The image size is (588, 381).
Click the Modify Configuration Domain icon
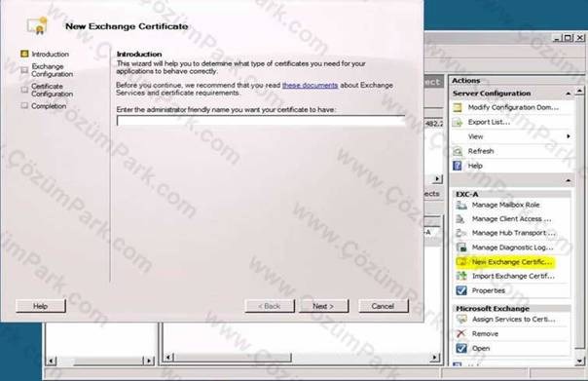coord(458,108)
